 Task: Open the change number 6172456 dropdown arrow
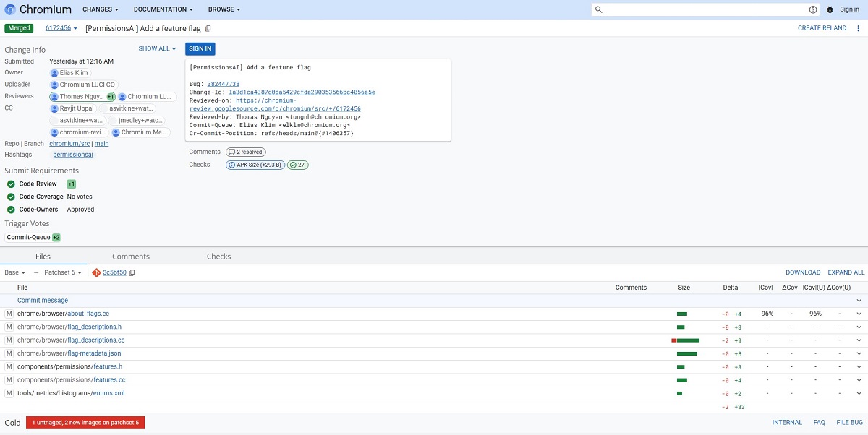(75, 28)
